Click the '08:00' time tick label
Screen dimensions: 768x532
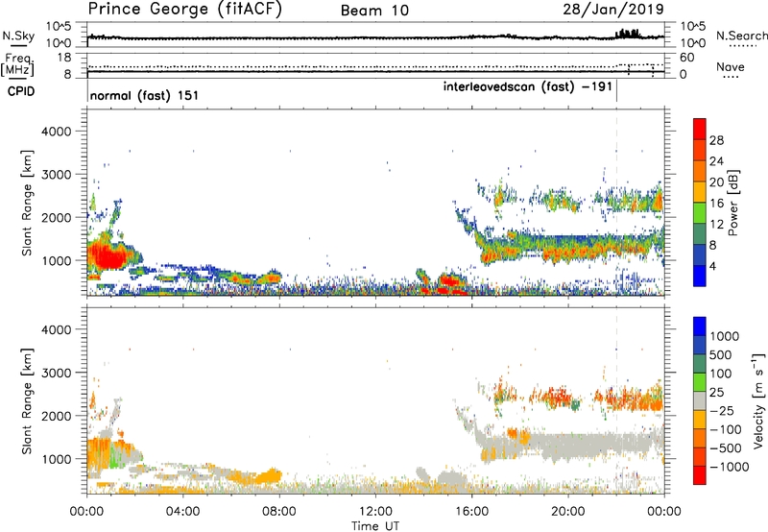click(279, 512)
